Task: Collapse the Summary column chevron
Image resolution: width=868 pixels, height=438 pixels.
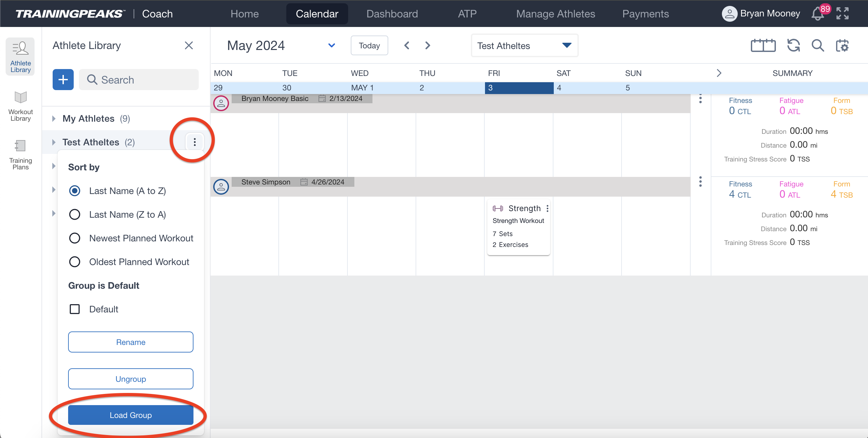Action: click(718, 73)
